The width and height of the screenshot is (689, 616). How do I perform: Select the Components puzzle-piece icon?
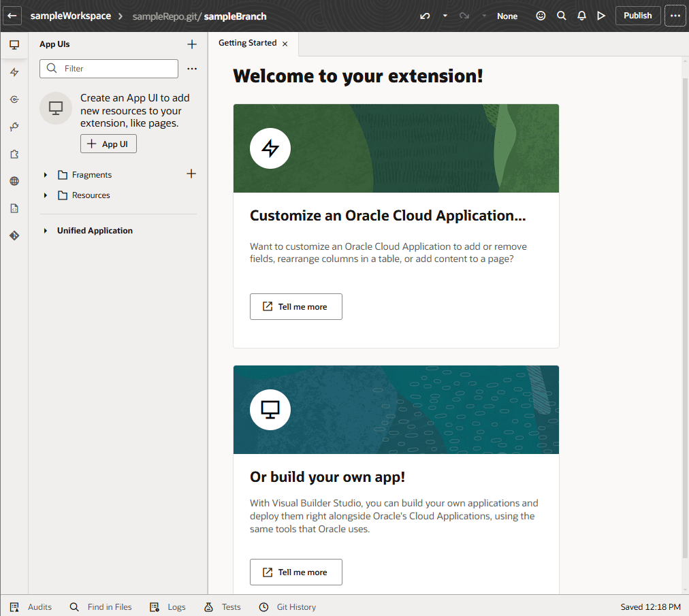click(14, 154)
